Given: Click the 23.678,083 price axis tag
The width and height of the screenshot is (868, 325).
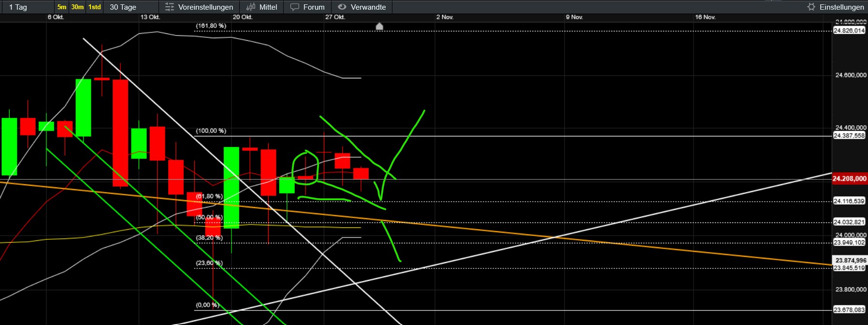Looking at the screenshot, I should [x=849, y=310].
